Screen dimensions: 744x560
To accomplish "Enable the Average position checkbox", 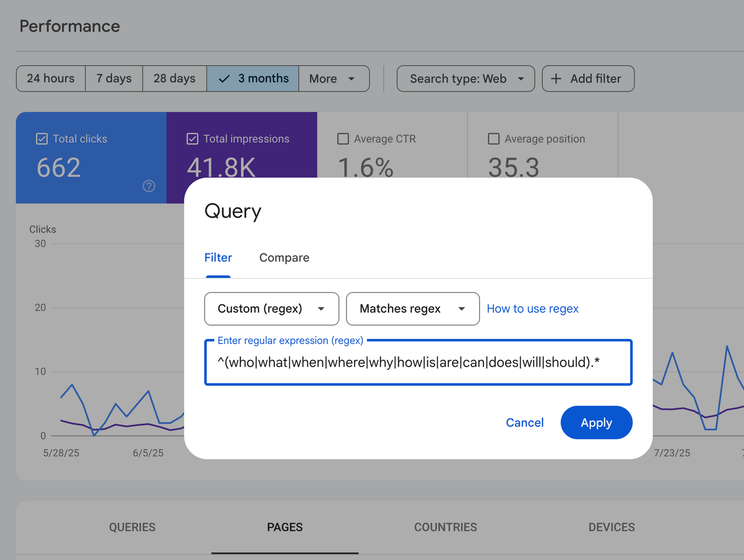I will [x=494, y=139].
